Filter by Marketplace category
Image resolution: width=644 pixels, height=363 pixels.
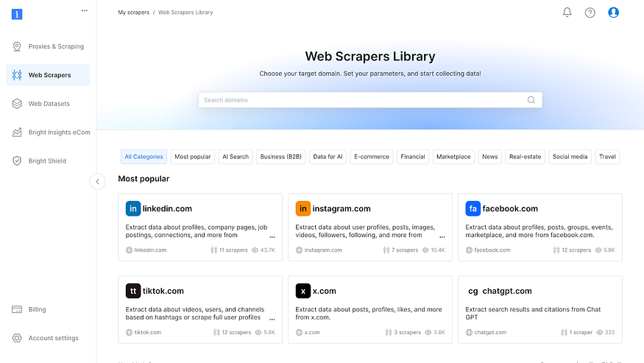[453, 157]
